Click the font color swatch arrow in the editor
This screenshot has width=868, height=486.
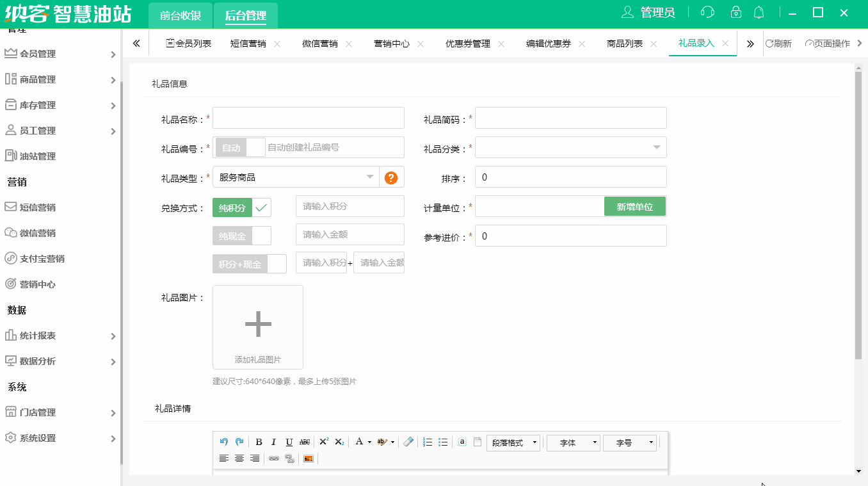tap(370, 442)
